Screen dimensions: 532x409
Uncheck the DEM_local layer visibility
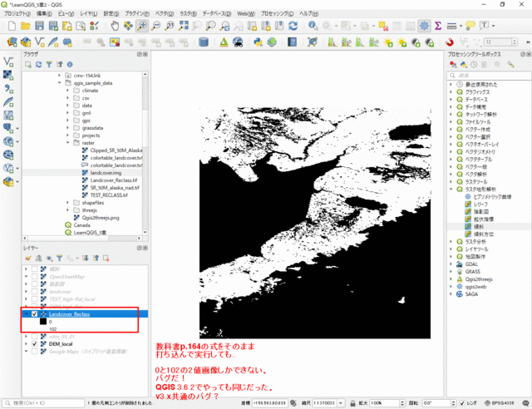(x=34, y=344)
